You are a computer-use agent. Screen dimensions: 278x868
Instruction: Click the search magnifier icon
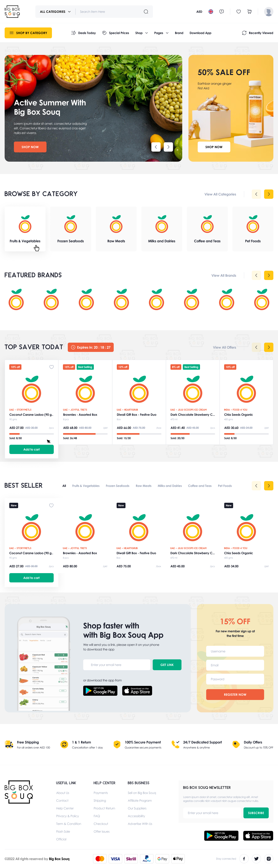point(146,12)
